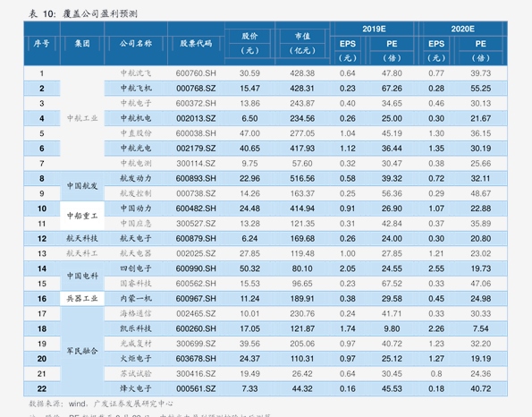Select stock code 000561.SZ

click(196, 389)
